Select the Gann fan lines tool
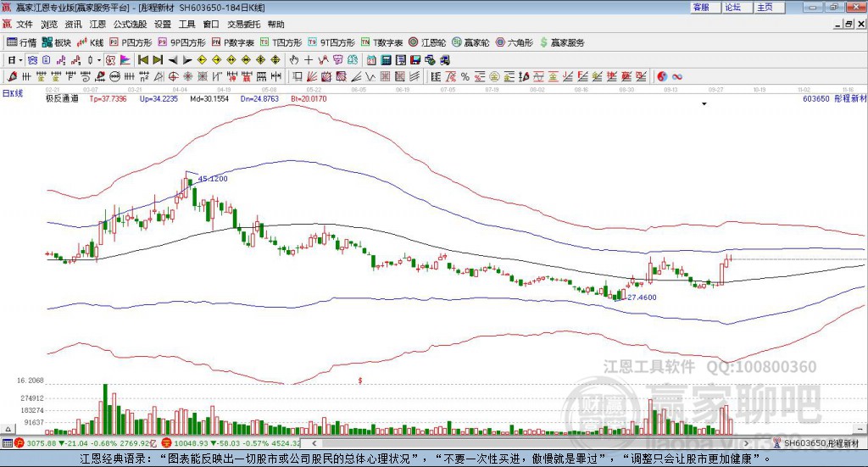The image size is (868, 467). [312, 76]
